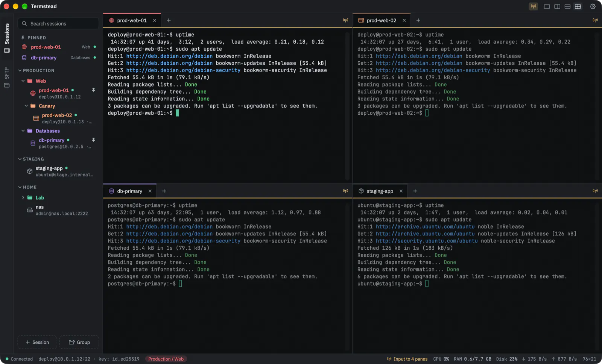The width and height of the screenshot is (602, 364).
Task: Click the Production / Web status badge
Action: [166, 359]
